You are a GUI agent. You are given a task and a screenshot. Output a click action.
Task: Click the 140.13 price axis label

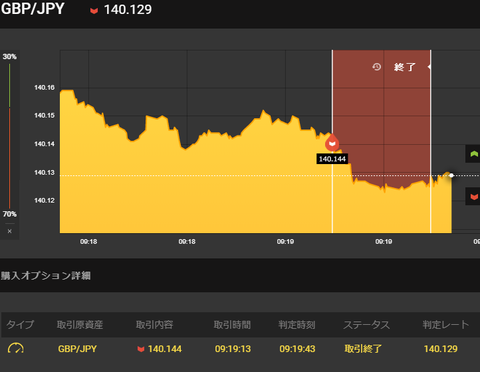coord(44,172)
